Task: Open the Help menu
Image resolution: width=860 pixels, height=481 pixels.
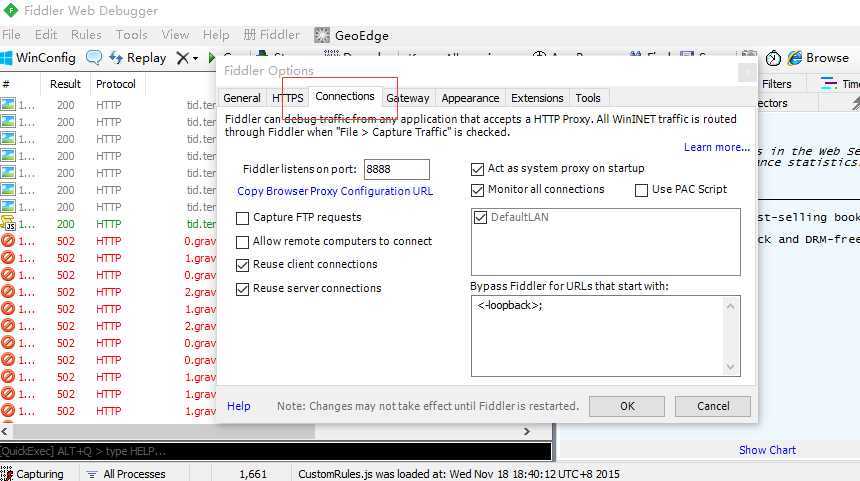Action: 216,35
